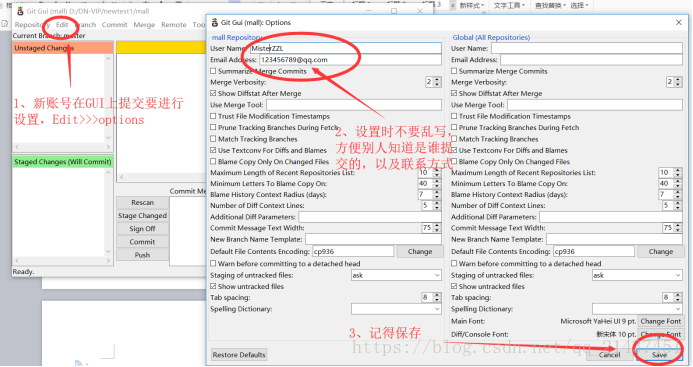The image size is (693, 367).
Task: Click the Git Gui main window title icon
Action: pos(20,11)
